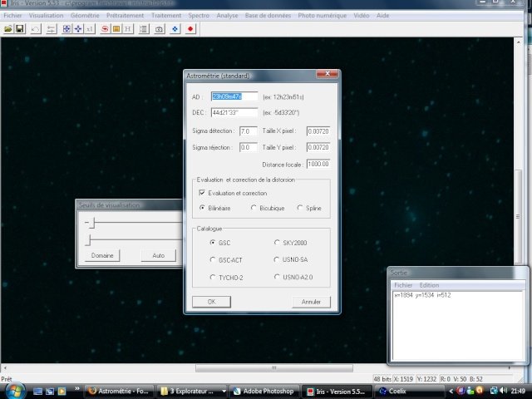Select the USNO-SA catalogue
Screen dimensions: 532x399
tap(277, 259)
